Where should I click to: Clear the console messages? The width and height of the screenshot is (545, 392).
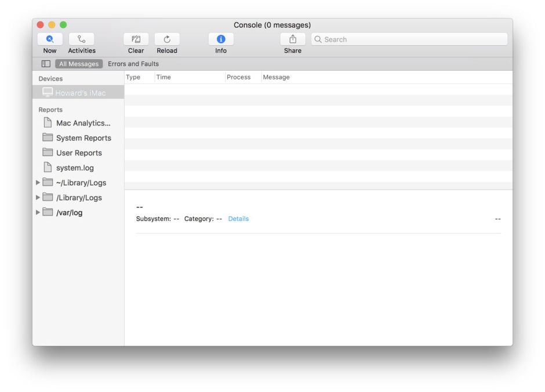[136, 39]
